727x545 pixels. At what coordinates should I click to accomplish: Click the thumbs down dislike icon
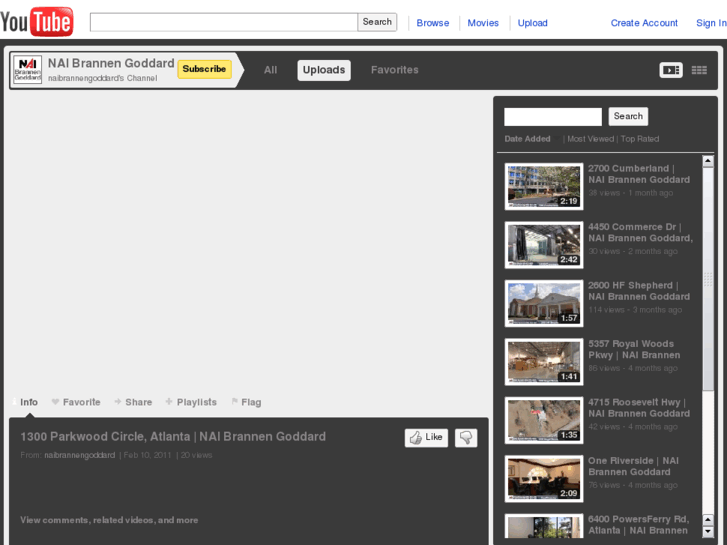pyautogui.click(x=466, y=437)
